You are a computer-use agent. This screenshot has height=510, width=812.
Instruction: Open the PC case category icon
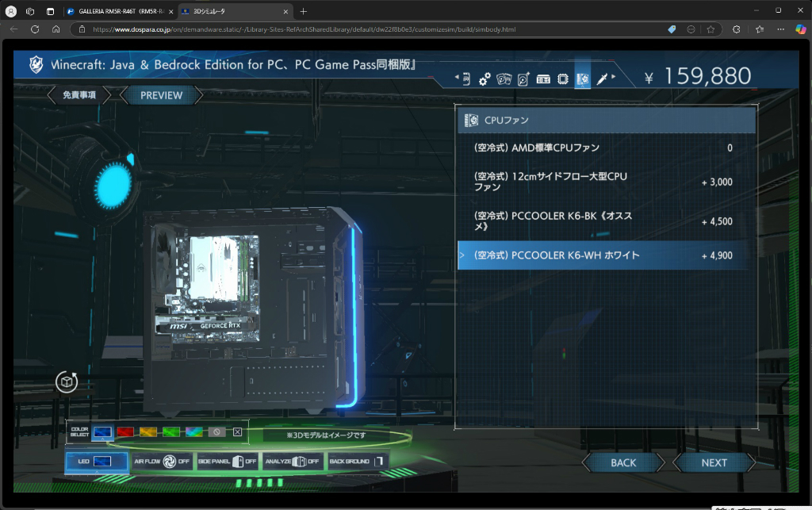coord(465,78)
